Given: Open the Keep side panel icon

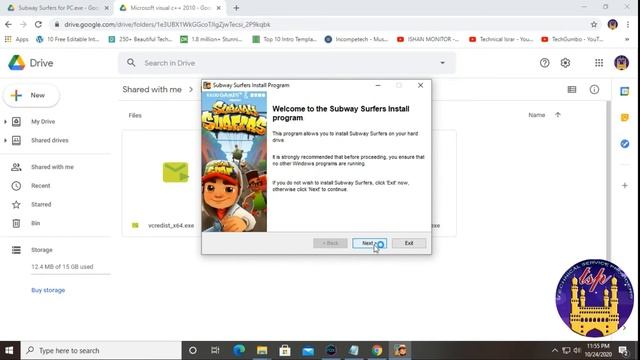Looking at the screenshot, I should (624, 118).
